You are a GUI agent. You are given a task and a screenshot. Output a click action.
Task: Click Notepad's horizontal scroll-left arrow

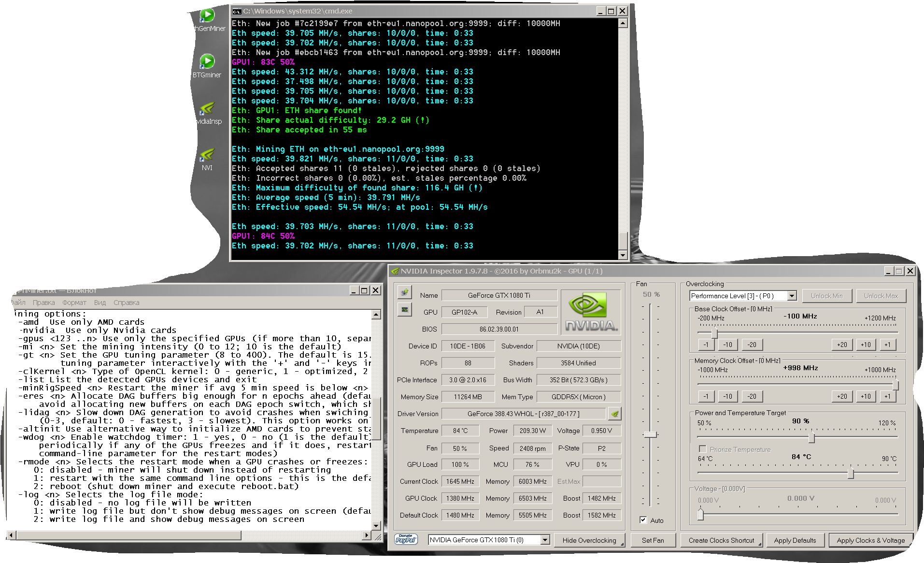pos(11,535)
